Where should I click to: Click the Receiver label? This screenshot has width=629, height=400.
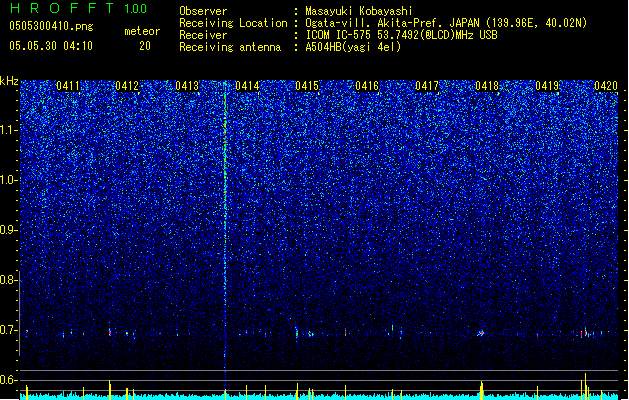click(x=203, y=35)
